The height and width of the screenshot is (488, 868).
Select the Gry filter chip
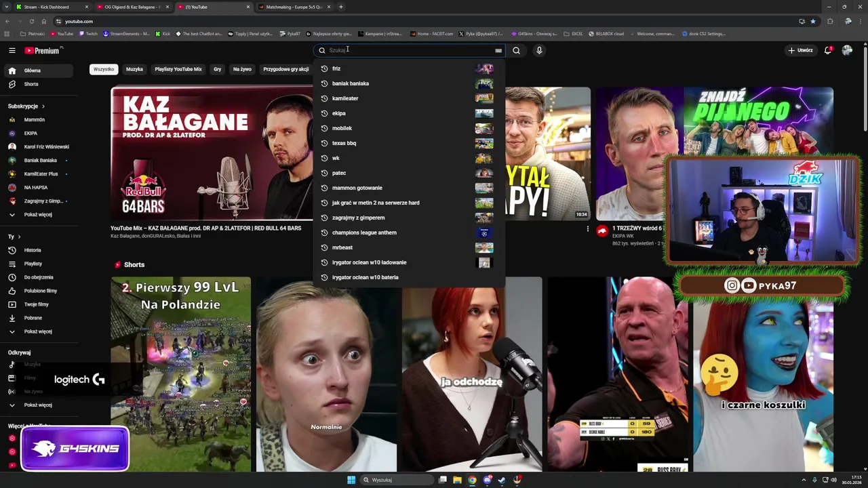218,69
